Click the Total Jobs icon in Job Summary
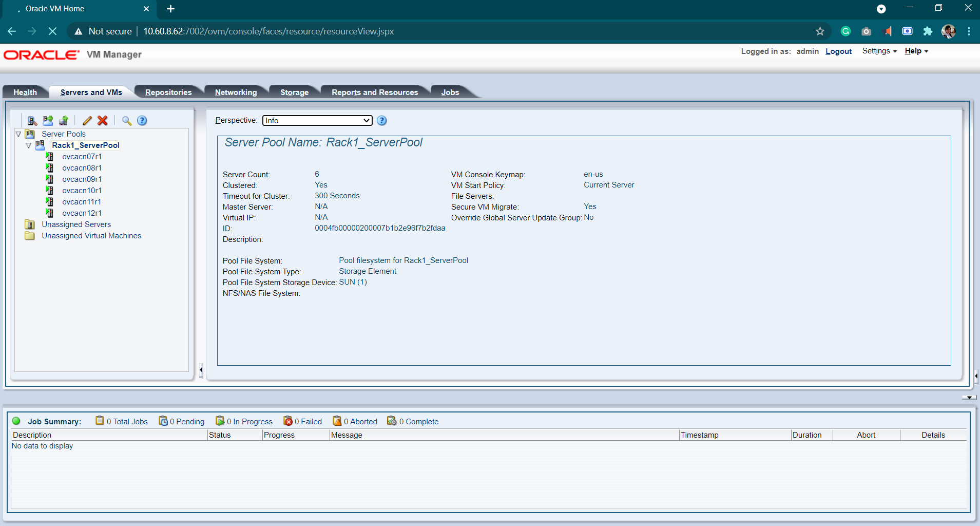Viewport: 980px width, 526px height. (100, 421)
